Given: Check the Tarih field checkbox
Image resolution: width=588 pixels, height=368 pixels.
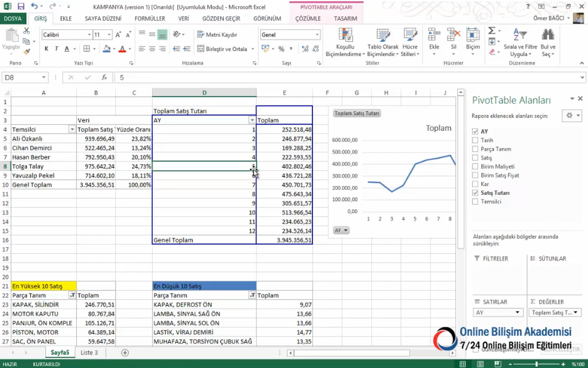Looking at the screenshot, I should click(475, 141).
